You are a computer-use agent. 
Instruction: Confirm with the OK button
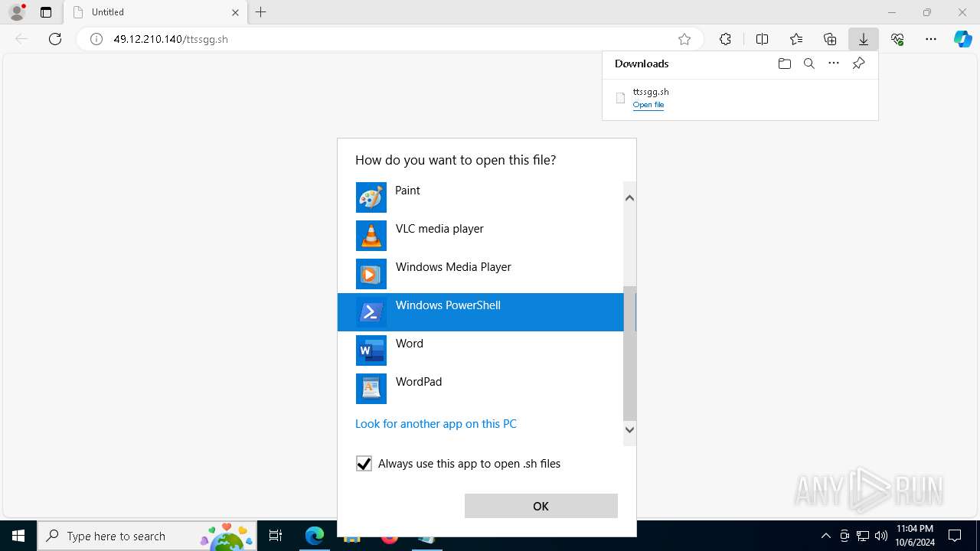(x=541, y=506)
